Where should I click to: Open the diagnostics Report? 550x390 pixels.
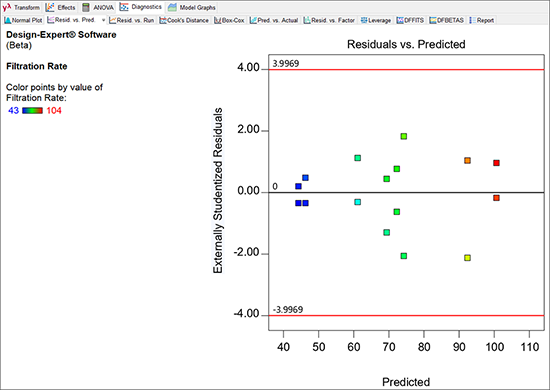coord(482,20)
